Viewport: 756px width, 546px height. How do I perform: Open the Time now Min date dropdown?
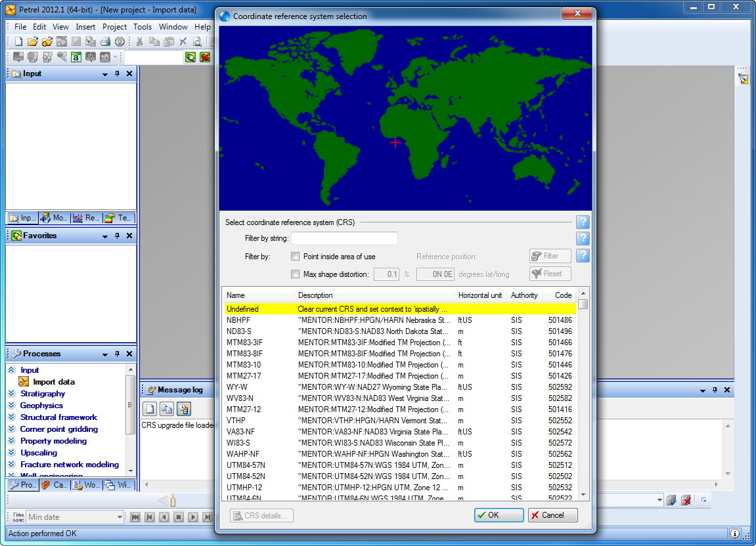(x=120, y=517)
